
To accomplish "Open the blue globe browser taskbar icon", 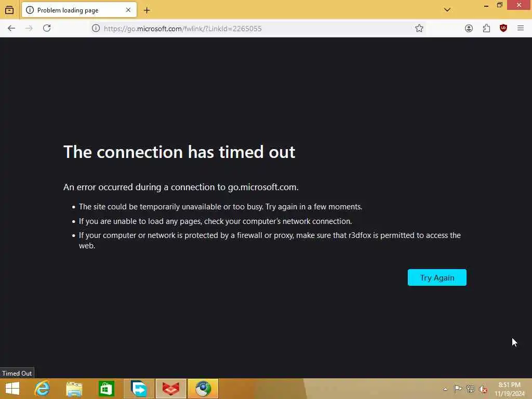I will click(203, 389).
